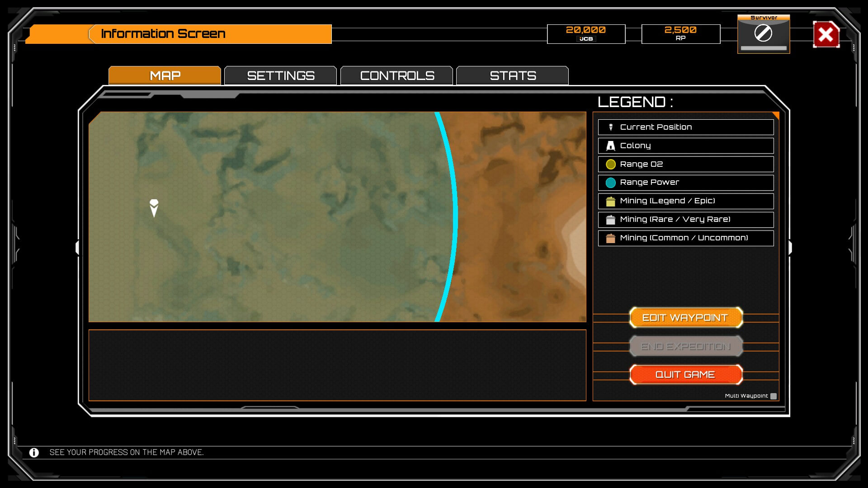Click the Mining Rare/Very Rare crate icon
This screenshot has width=868, height=488.
[610, 220]
